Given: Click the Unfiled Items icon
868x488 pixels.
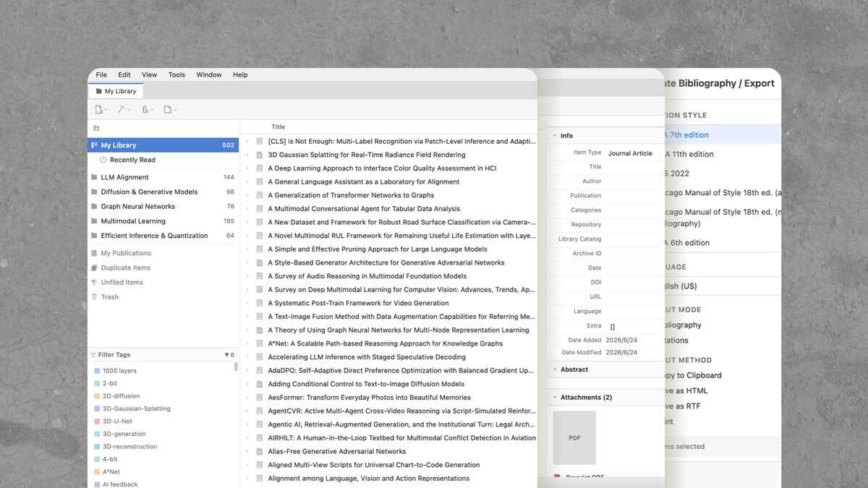Looking at the screenshot, I should [x=94, y=282].
